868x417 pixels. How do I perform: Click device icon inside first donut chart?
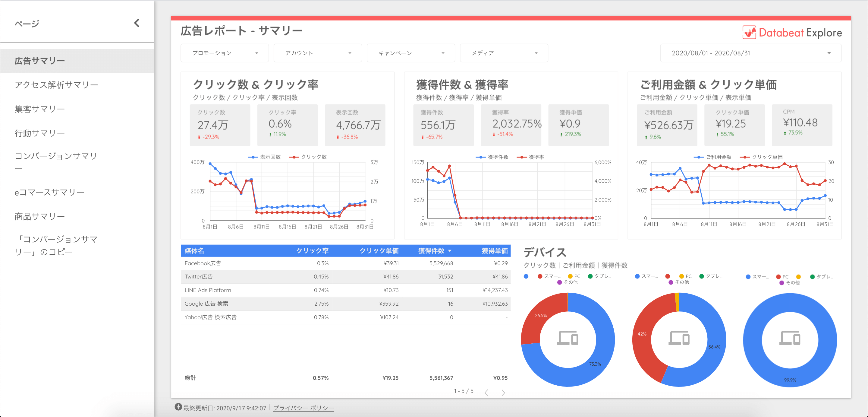point(568,338)
